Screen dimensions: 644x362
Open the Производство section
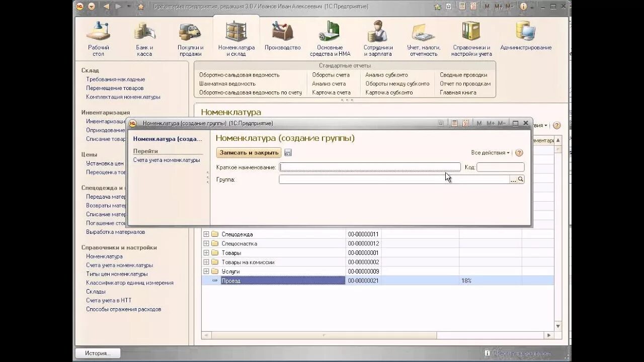click(x=282, y=35)
